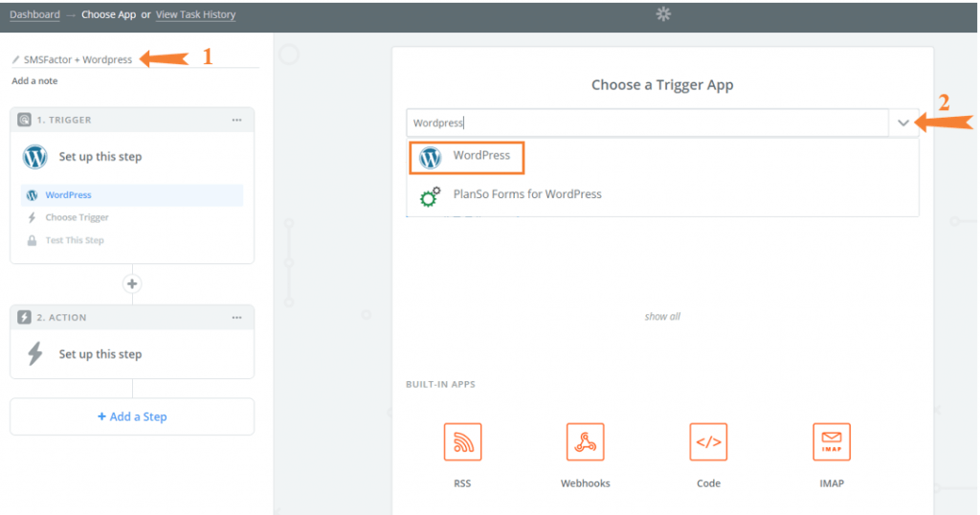Select WordPress from the search results
The height and width of the screenshot is (515, 980).
(466, 157)
